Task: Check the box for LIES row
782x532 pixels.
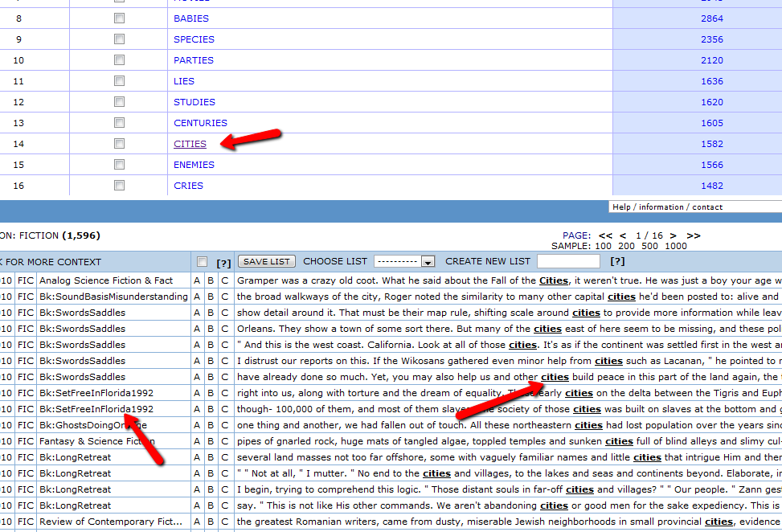Action: point(119,81)
